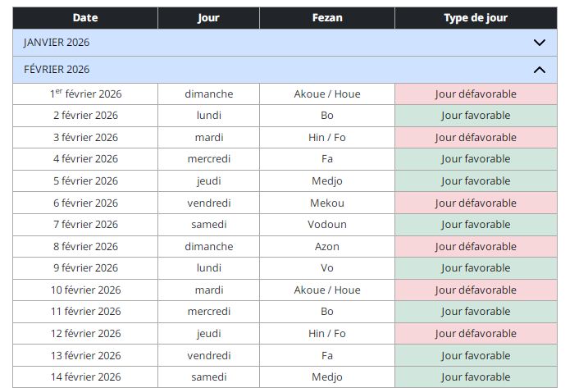
Task: Click Jour défavorable for 10 février
Action: coord(476,290)
